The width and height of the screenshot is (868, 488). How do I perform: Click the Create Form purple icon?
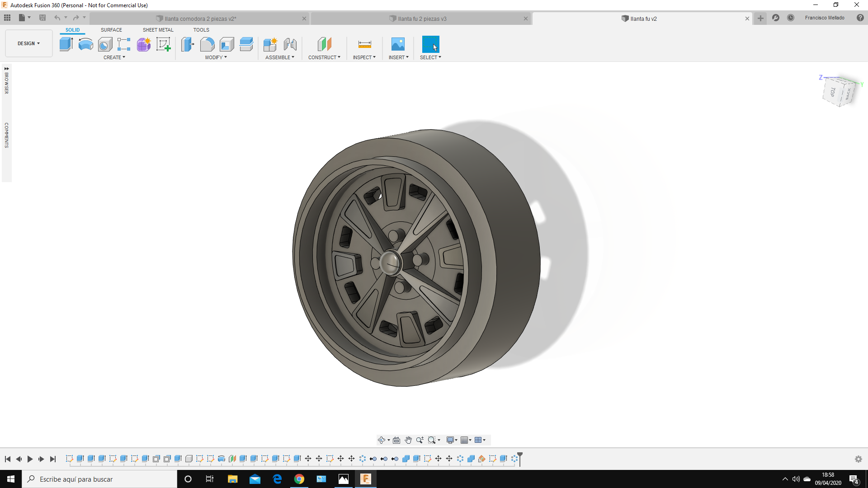(144, 44)
